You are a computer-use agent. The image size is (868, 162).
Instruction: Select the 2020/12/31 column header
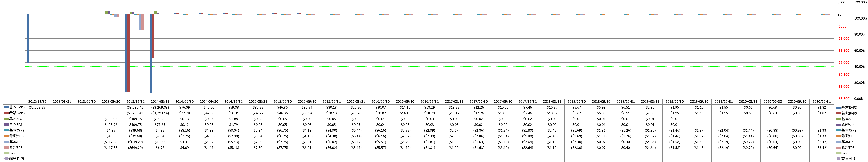pos(822,101)
